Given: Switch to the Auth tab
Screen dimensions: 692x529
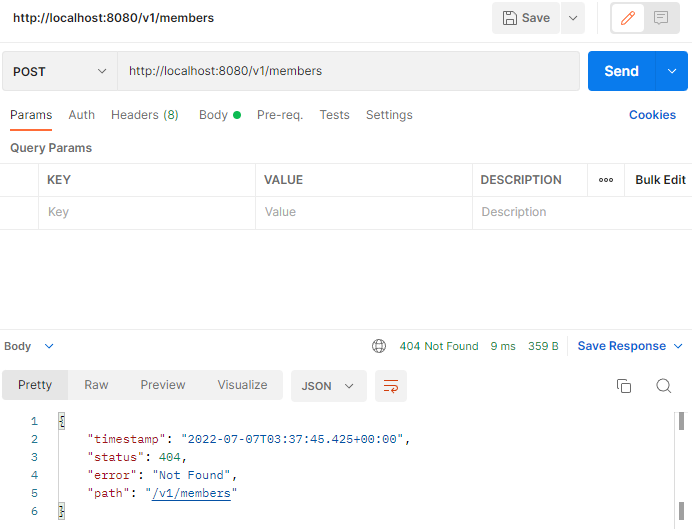Looking at the screenshot, I should pos(82,115).
